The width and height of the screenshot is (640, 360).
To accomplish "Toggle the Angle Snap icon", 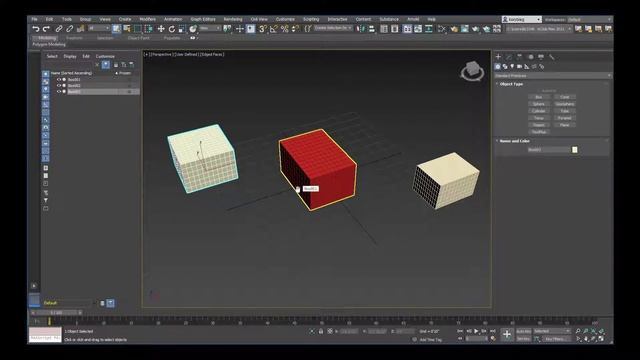I will click(273, 29).
